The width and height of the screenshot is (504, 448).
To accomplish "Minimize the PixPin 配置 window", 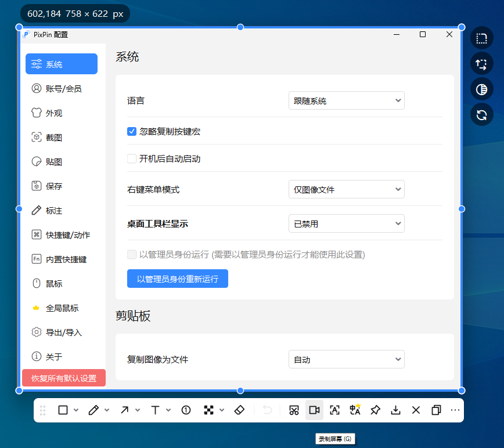I will pyautogui.click(x=397, y=34).
